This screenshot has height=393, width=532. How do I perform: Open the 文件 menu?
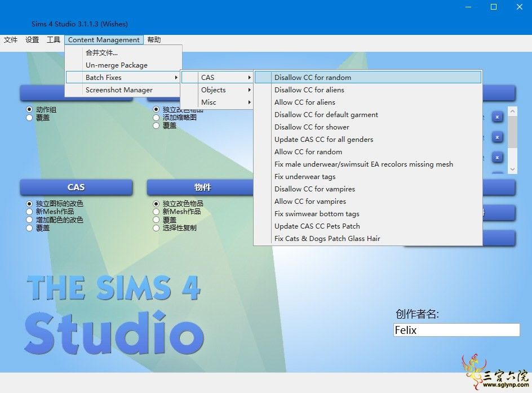coord(11,39)
